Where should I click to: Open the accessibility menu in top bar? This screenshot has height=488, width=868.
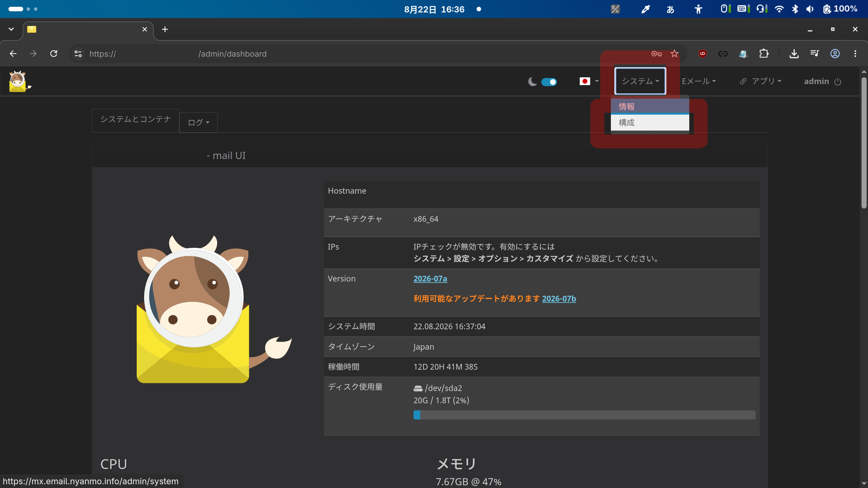698,9
